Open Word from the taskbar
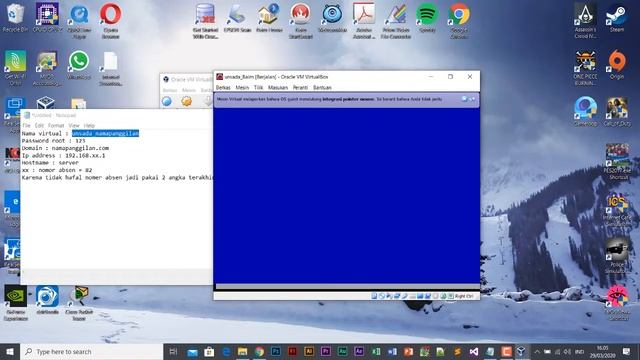Screen dimensions: 640x360 coord(392,351)
